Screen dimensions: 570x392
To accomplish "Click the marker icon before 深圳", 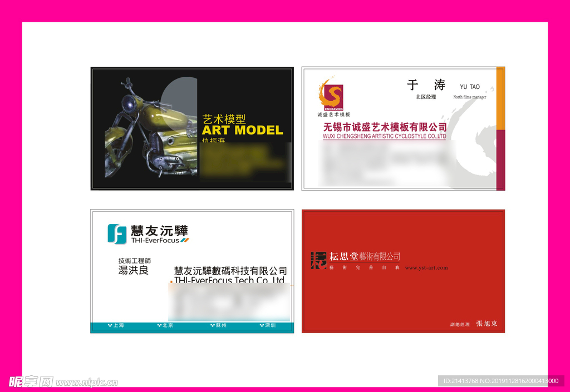I will pos(262,325).
